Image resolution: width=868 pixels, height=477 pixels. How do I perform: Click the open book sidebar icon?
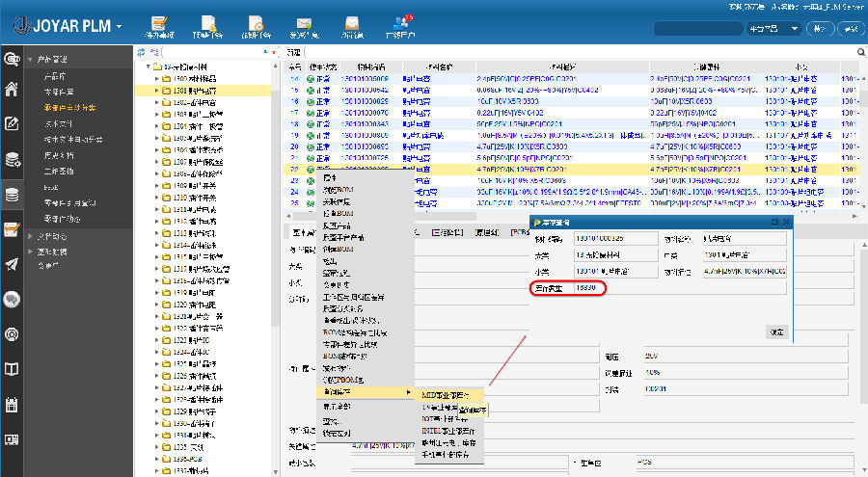pos(12,369)
